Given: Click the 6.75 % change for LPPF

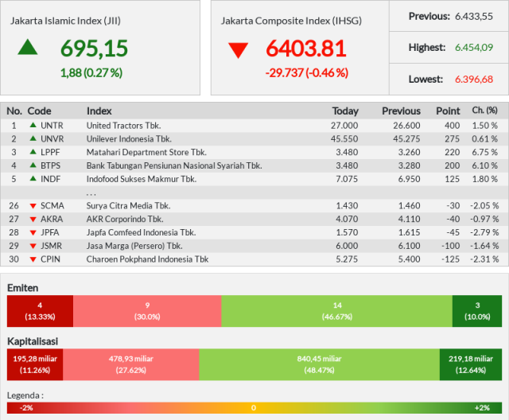Looking at the screenshot, I should (484, 152).
